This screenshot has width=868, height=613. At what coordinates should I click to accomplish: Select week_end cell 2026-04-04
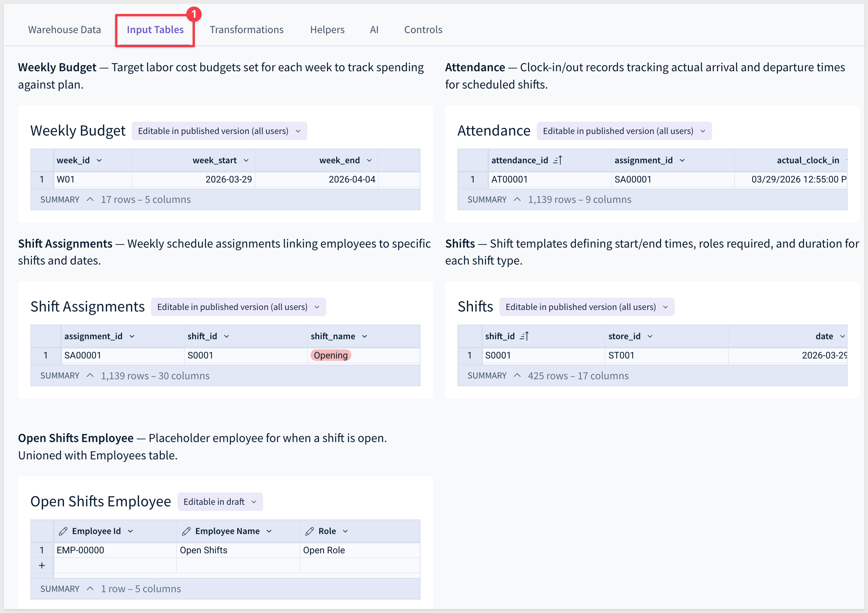pyautogui.click(x=317, y=179)
